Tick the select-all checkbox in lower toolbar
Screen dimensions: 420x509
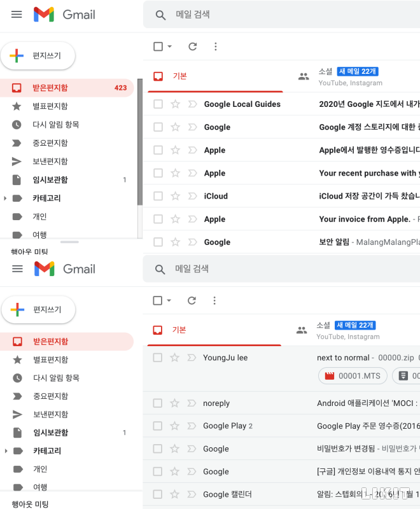157,300
